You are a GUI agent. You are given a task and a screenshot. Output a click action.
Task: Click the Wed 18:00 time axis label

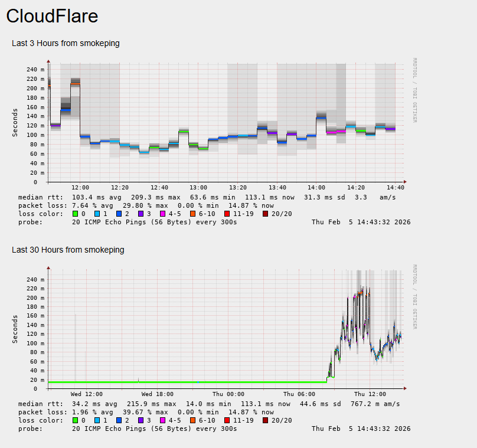pos(156,394)
